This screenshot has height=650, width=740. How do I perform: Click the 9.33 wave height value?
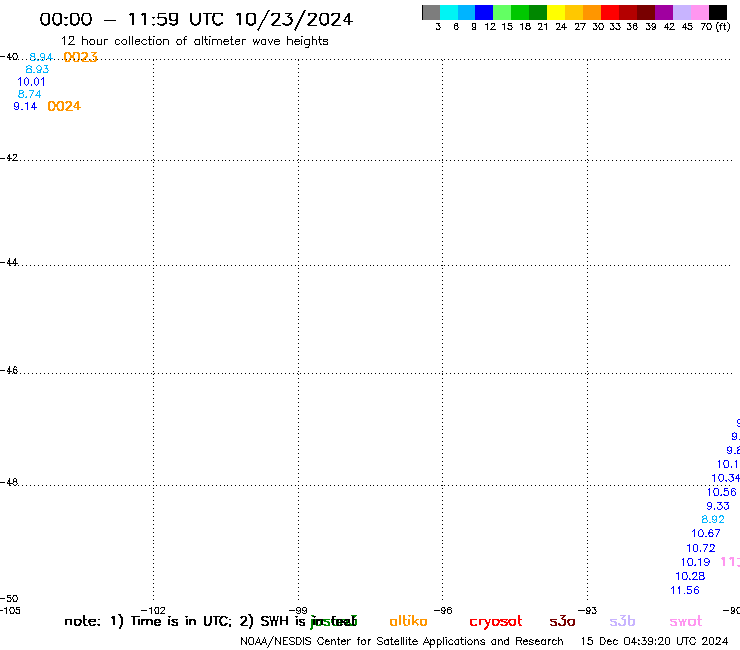[718, 506]
